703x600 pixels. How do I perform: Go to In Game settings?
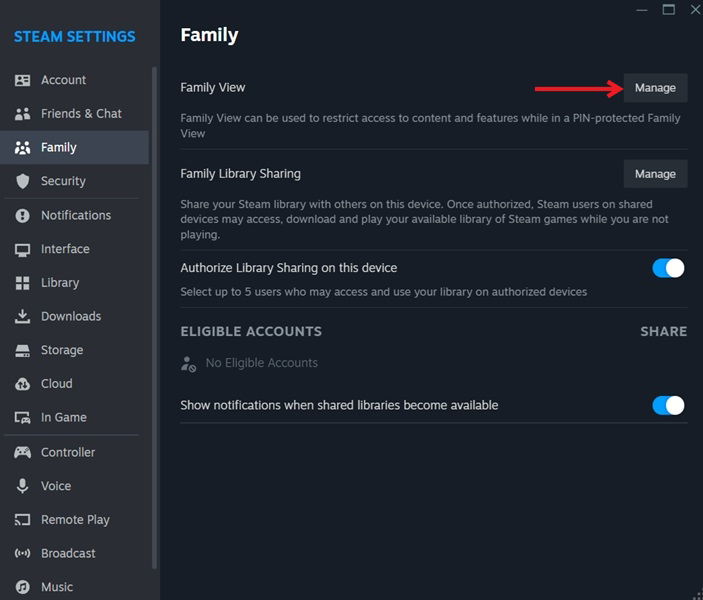tap(63, 417)
